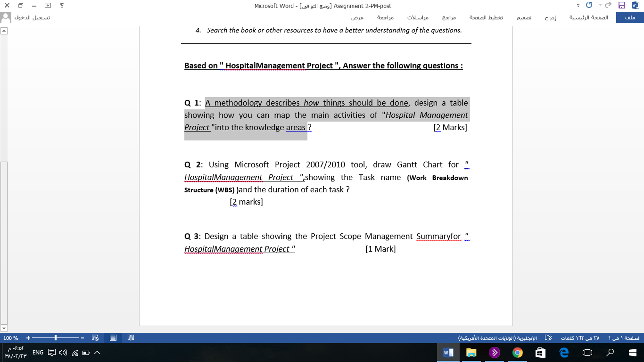Open the Help question mark icon
The height and width of the screenshot is (362, 644).
tap(62, 5)
